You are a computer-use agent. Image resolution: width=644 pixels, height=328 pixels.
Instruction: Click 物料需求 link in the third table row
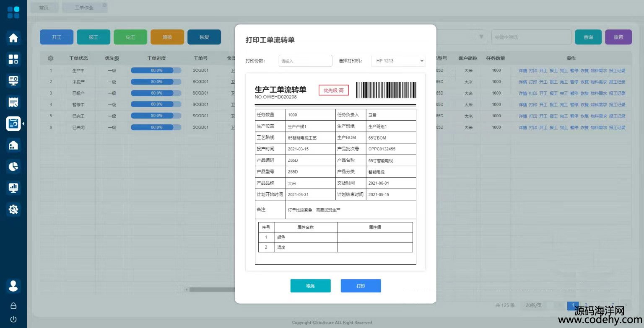click(x=599, y=93)
